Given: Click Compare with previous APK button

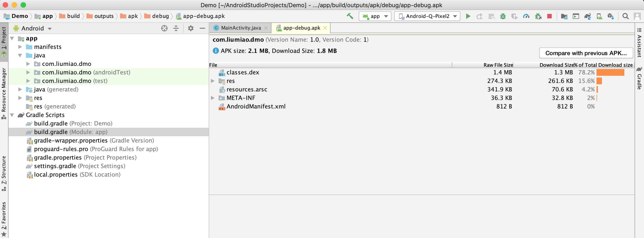Looking at the screenshot, I should pos(586,53).
